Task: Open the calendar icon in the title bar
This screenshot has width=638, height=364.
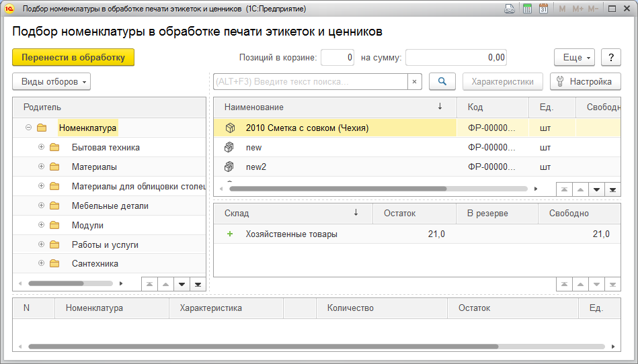Action: [543, 9]
